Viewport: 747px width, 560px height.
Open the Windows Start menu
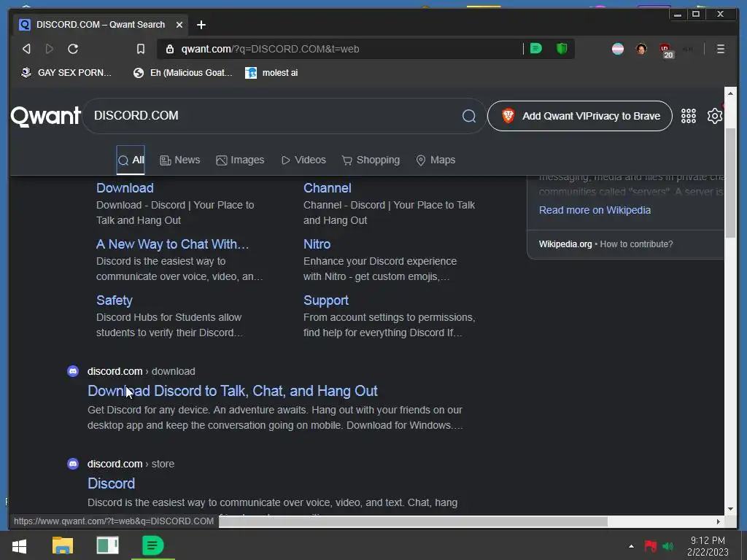[x=20, y=545]
